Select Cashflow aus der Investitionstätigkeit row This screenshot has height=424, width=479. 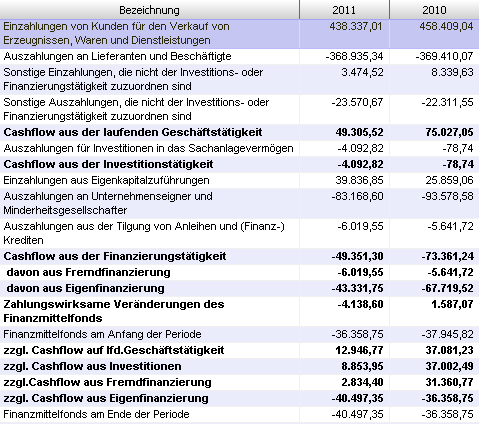pyautogui.click(x=239, y=164)
